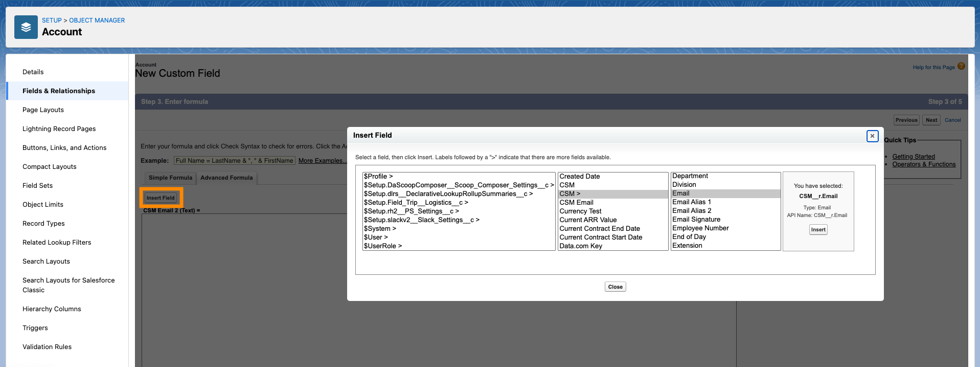
Task: Navigate to SETUP breadcrumb
Action: pyautogui.click(x=52, y=20)
